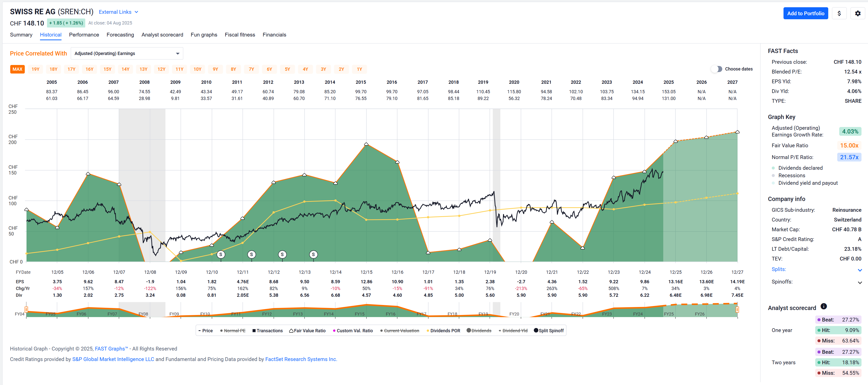Switch to the Performance tab
This screenshot has width=868, height=385.
click(84, 35)
